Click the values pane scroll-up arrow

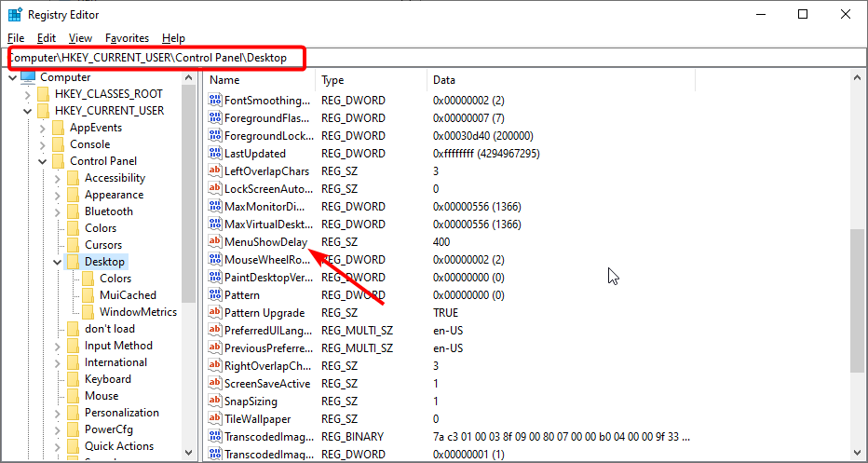coord(858,79)
